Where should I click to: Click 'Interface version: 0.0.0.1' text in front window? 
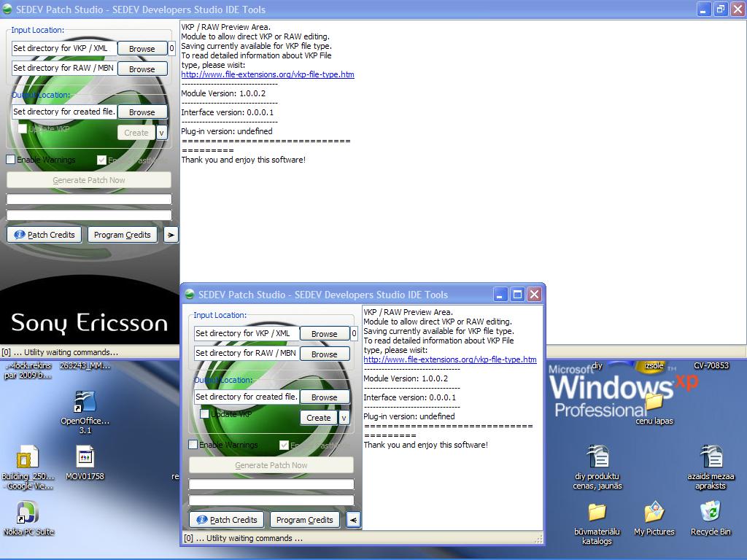410,397
